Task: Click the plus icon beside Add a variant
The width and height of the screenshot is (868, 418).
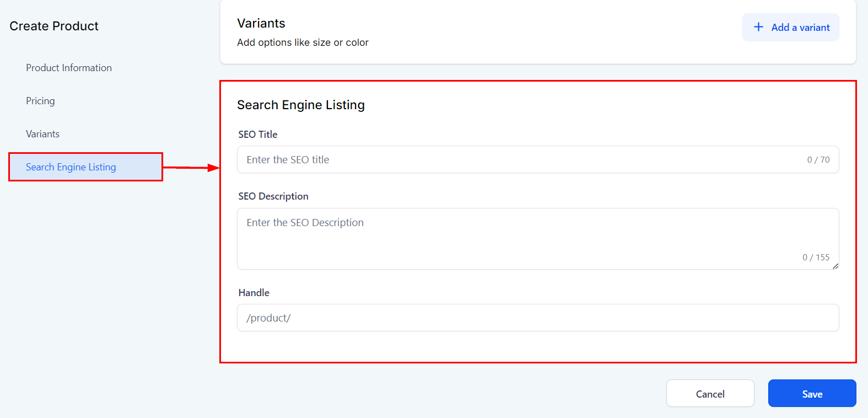Action: point(758,27)
